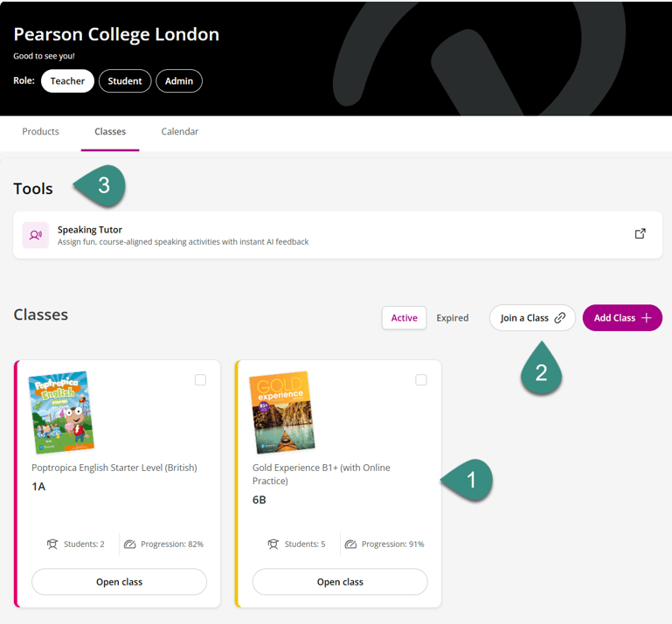Switch role to Admin
The image size is (672, 624).
click(179, 81)
